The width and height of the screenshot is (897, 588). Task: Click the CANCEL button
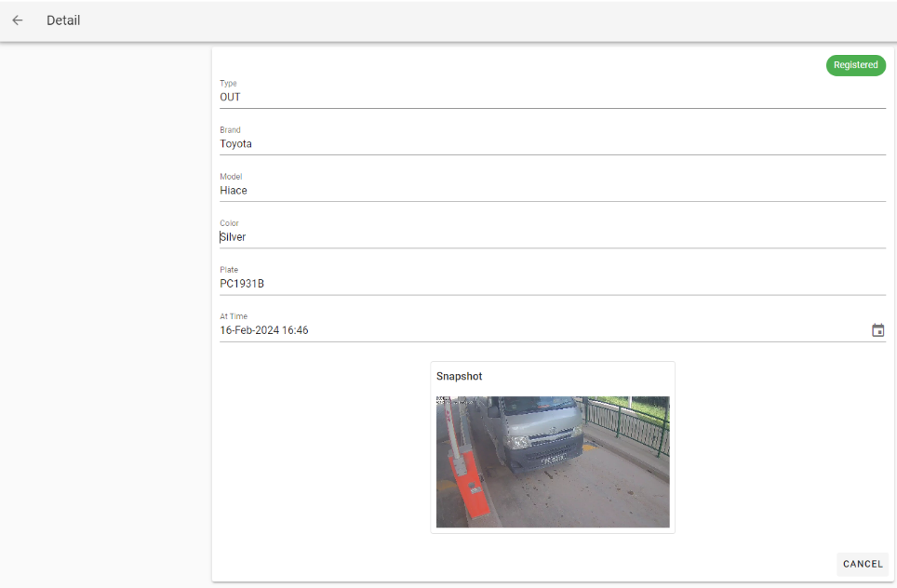[862, 564]
